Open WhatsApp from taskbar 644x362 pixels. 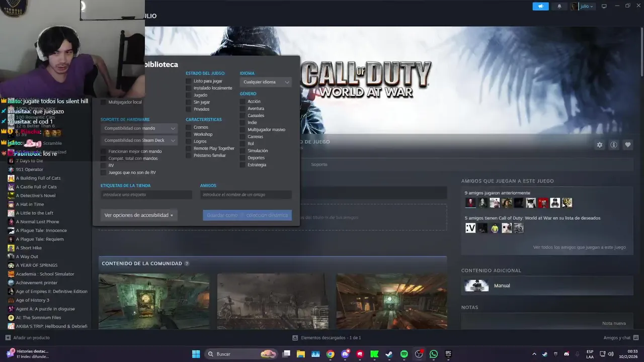click(434, 354)
